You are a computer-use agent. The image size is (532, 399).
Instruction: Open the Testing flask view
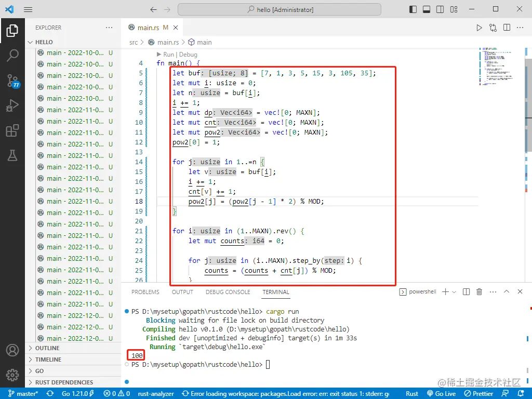[x=12, y=156]
